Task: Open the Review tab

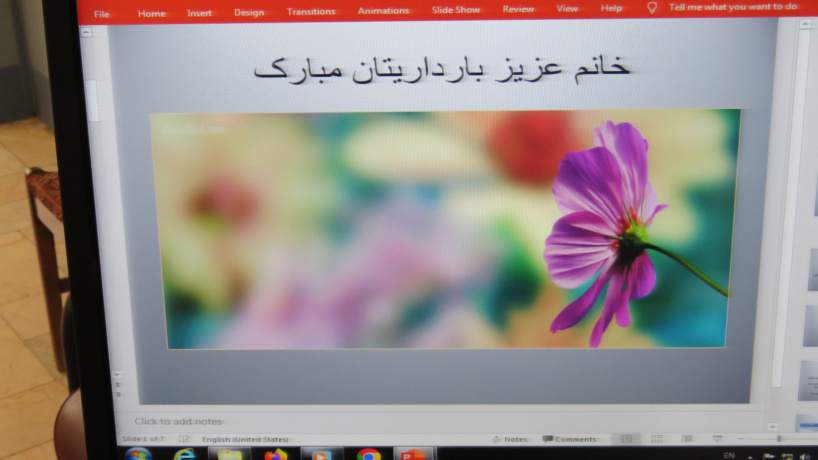Action: pyautogui.click(x=518, y=9)
